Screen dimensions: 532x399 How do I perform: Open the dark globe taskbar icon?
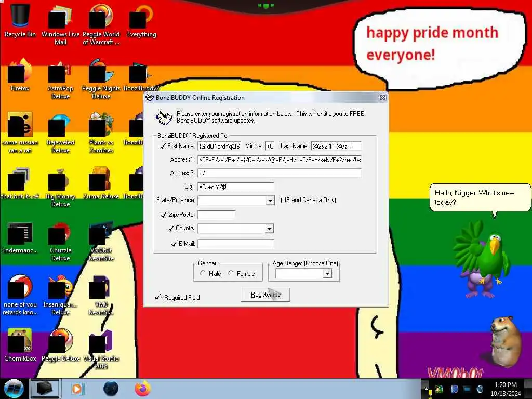[111, 389]
